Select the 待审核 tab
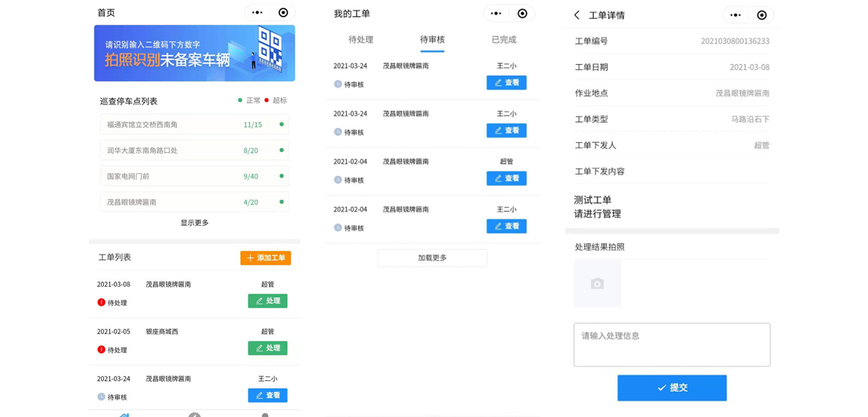This screenshot has height=417, width=868. pos(432,39)
